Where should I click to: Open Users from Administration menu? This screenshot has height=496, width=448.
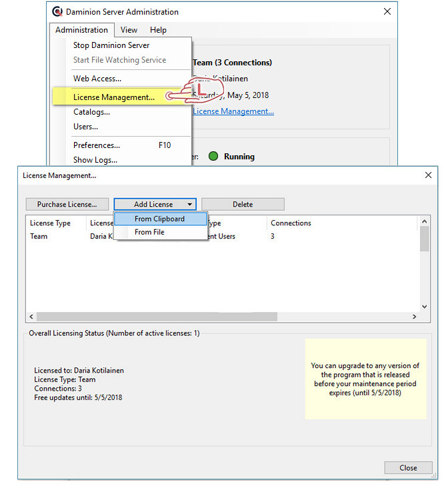click(x=85, y=127)
